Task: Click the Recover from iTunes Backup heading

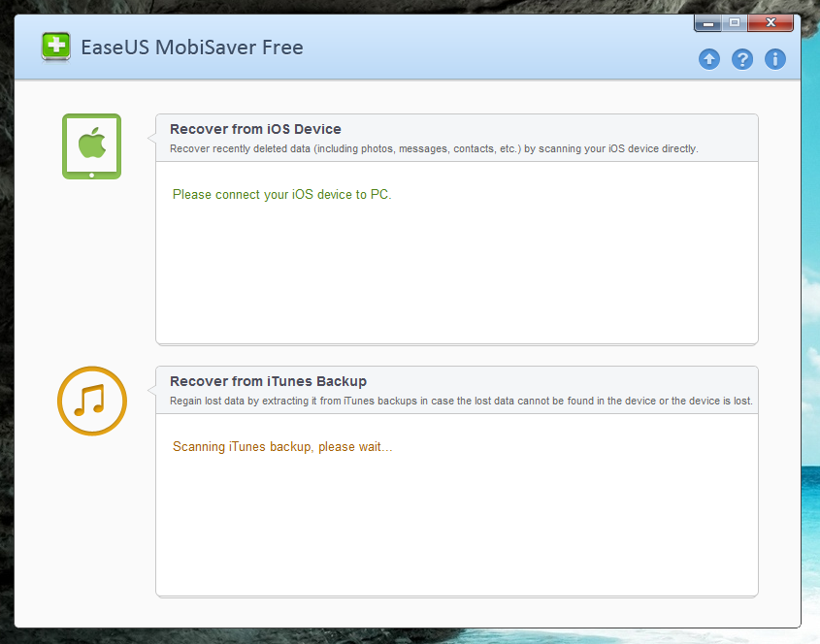Action: point(268,381)
